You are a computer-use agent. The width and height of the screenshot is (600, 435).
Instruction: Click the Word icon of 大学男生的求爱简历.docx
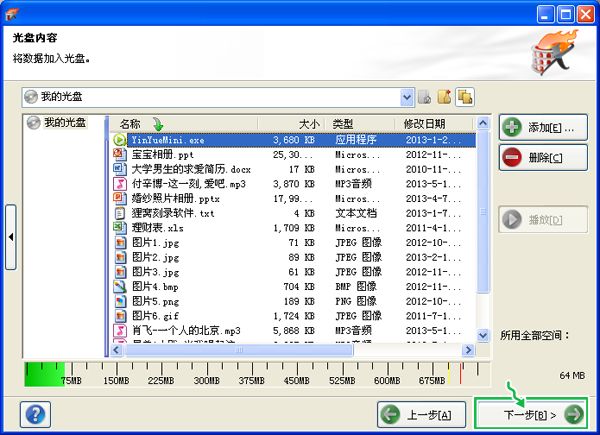pyautogui.click(x=120, y=169)
